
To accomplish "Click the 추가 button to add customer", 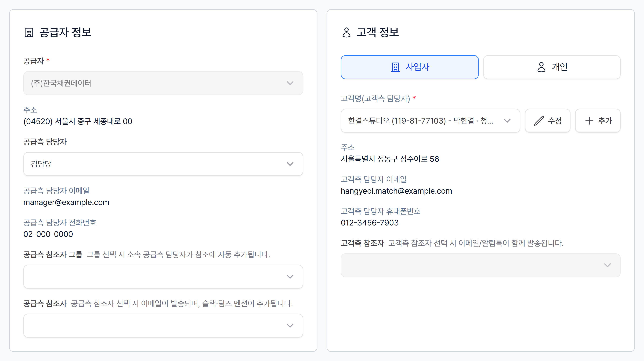I will click(598, 121).
